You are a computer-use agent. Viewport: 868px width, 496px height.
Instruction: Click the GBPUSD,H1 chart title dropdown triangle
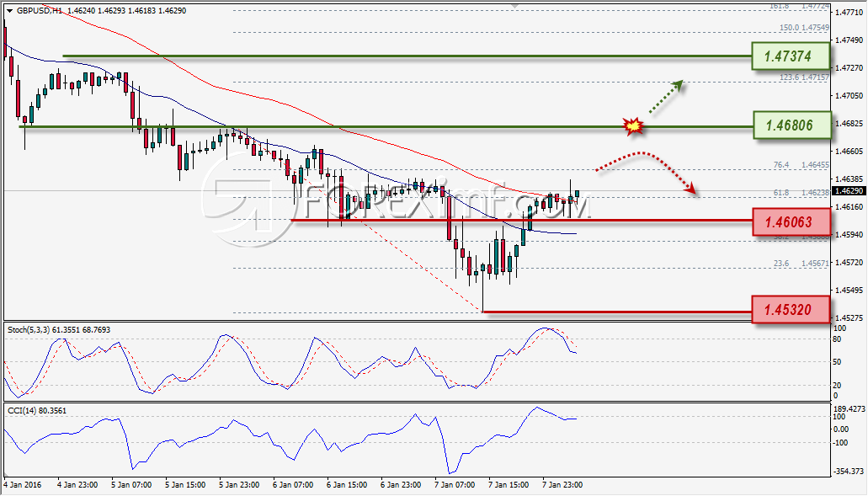10,10
